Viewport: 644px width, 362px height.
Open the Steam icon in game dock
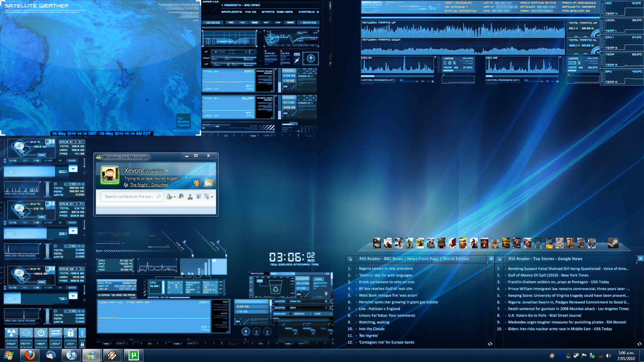613,243
